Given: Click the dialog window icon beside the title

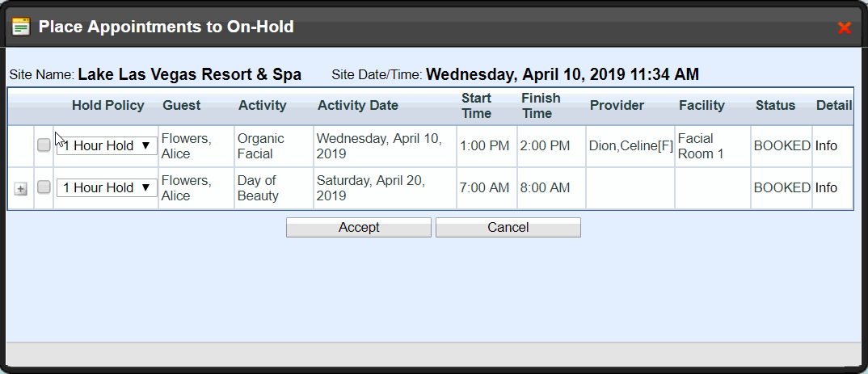Looking at the screenshot, I should (21, 27).
